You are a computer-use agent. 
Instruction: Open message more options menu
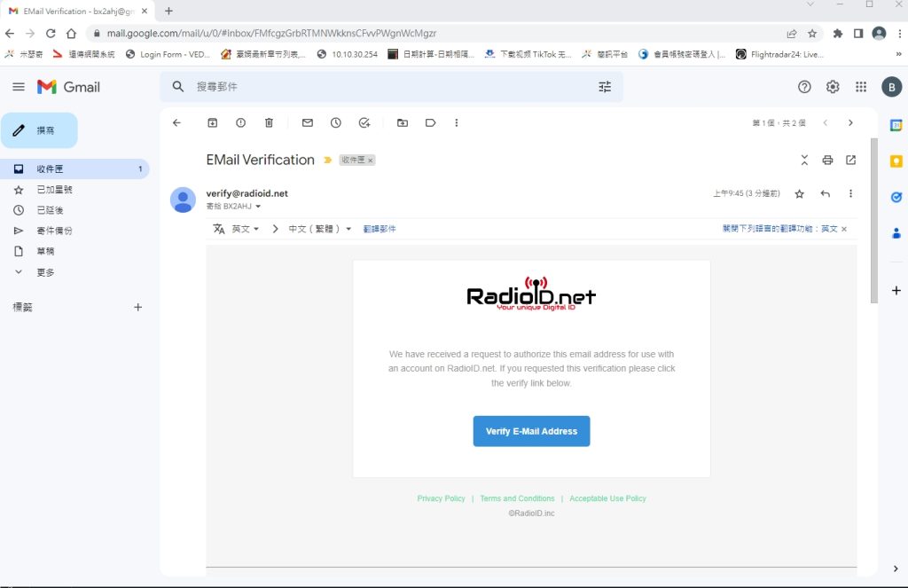[850, 193]
